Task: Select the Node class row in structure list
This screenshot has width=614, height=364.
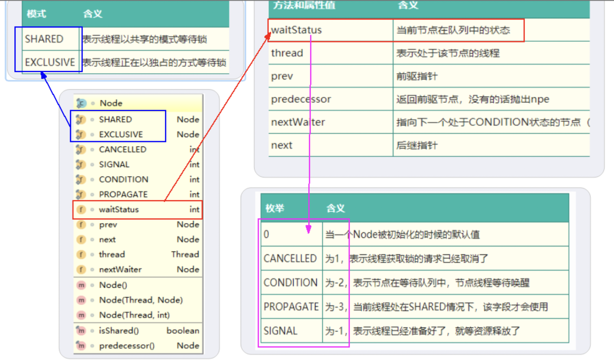Action: coord(138,103)
